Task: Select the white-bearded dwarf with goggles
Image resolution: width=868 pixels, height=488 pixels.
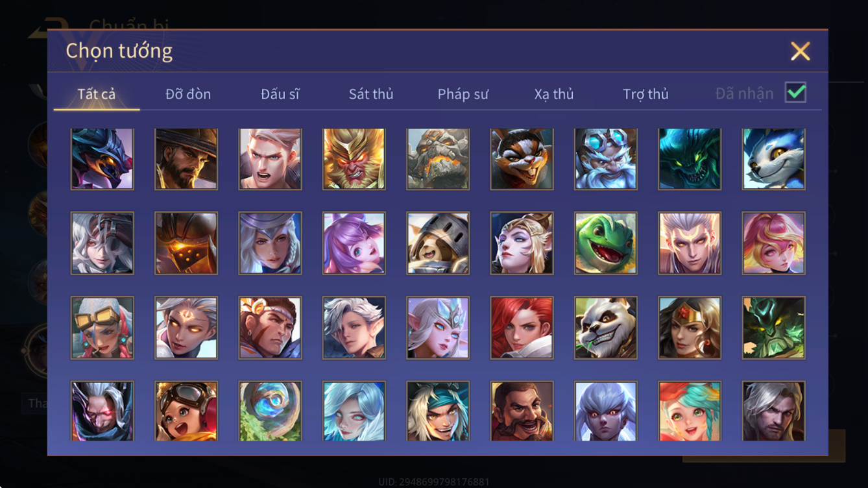Action: [606, 159]
